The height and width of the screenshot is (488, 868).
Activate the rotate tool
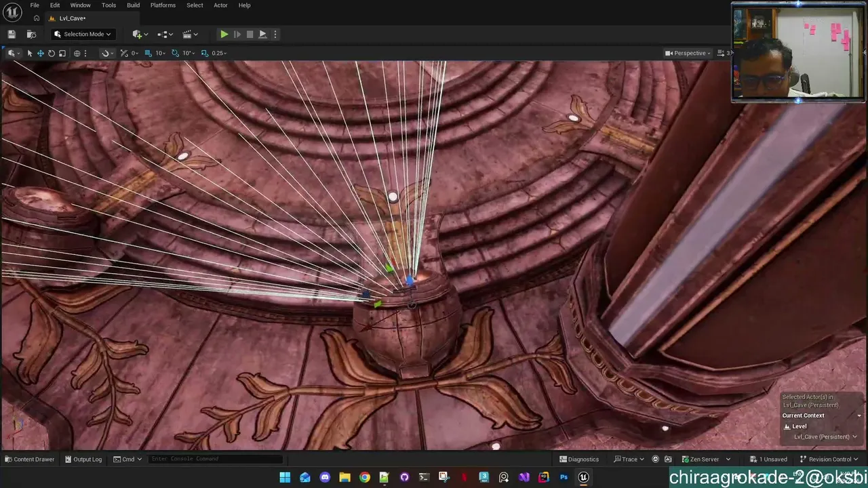pos(51,53)
